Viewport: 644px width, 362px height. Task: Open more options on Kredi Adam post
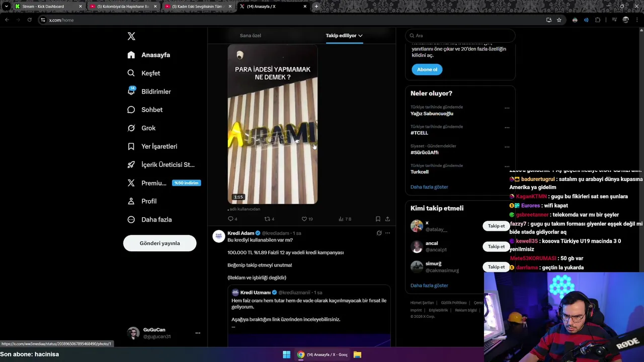pos(387,233)
